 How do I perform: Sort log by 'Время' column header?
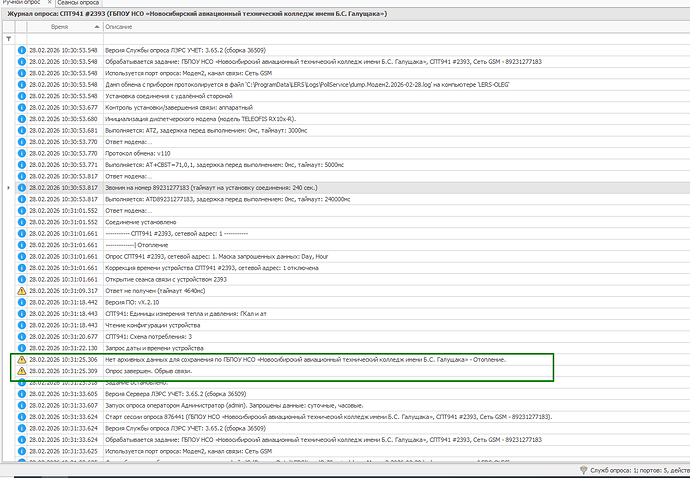[x=60, y=28]
